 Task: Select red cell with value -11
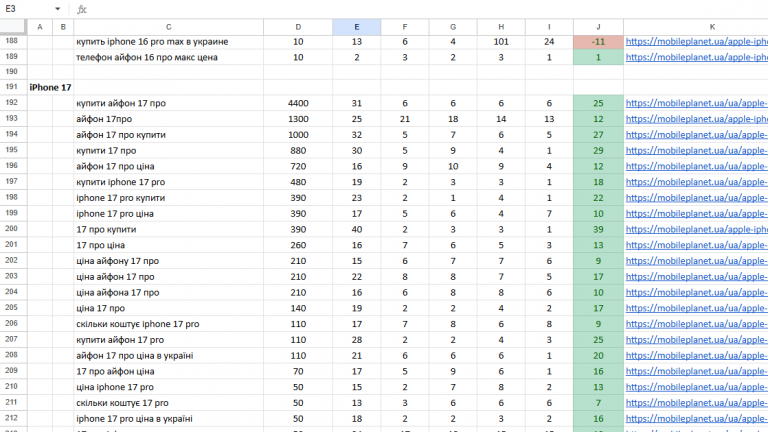(598, 42)
